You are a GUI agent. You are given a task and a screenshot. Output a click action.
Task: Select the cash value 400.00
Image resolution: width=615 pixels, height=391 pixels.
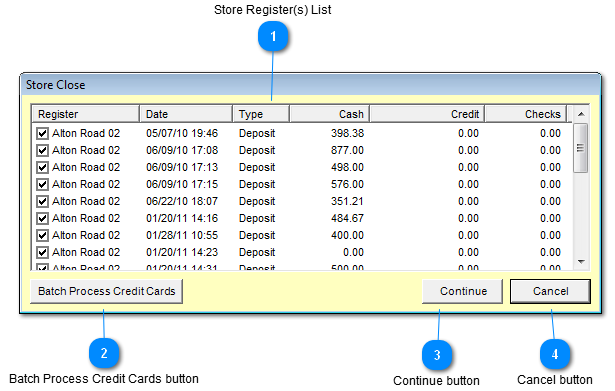pos(347,235)
